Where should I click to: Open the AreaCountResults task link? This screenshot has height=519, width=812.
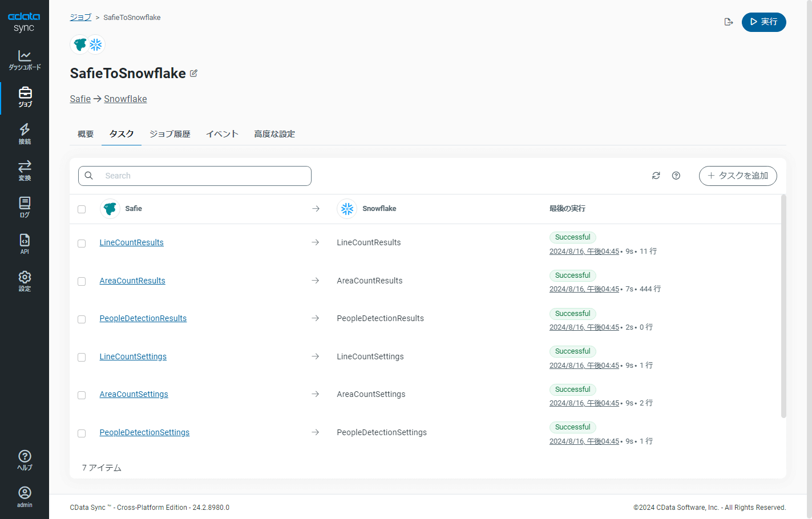pos(132,281)
